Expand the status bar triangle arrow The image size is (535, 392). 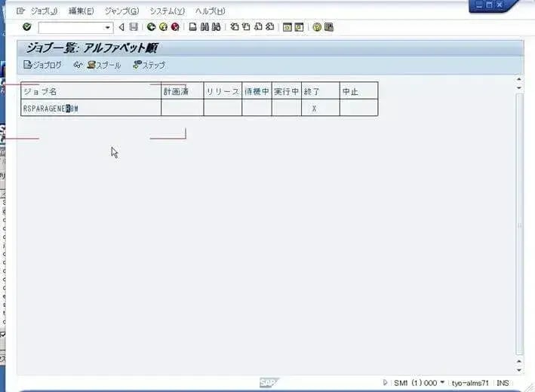pyautogui.click(x=386, y=383)
